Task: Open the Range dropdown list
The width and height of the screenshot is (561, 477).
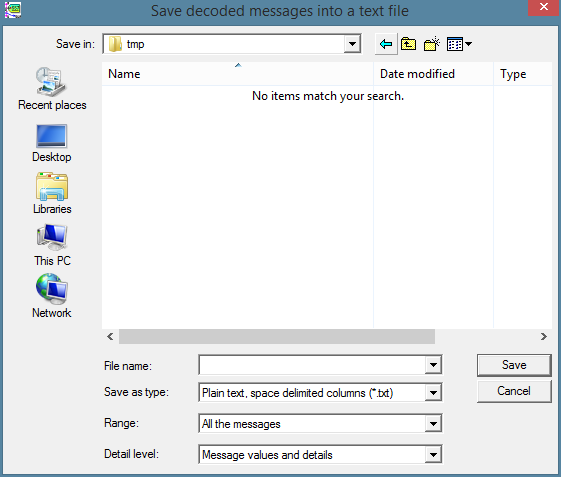Action: point(433,424)
